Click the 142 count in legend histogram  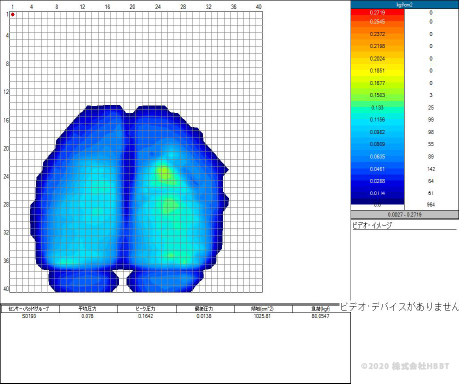point(431,169)
